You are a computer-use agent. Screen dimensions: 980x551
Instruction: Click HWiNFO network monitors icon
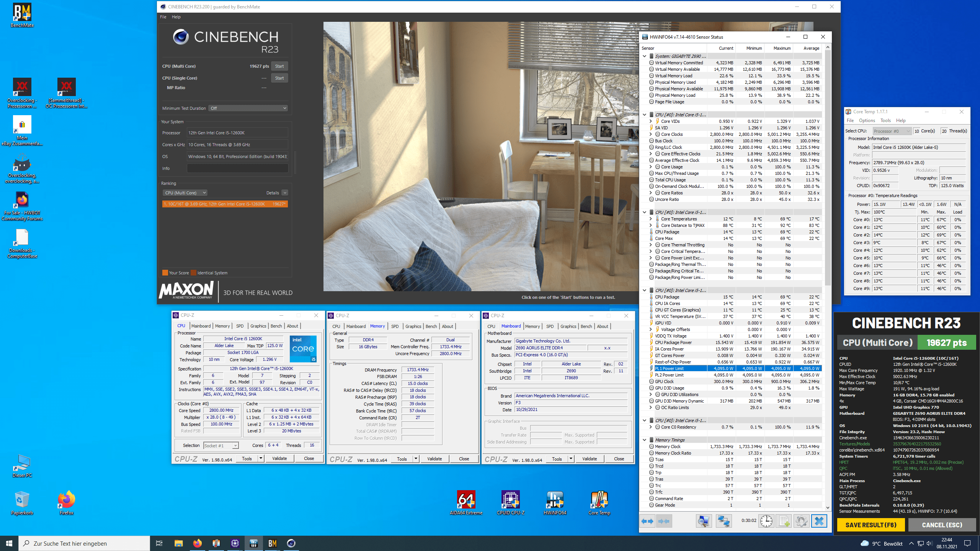click(x=724, y=521)
